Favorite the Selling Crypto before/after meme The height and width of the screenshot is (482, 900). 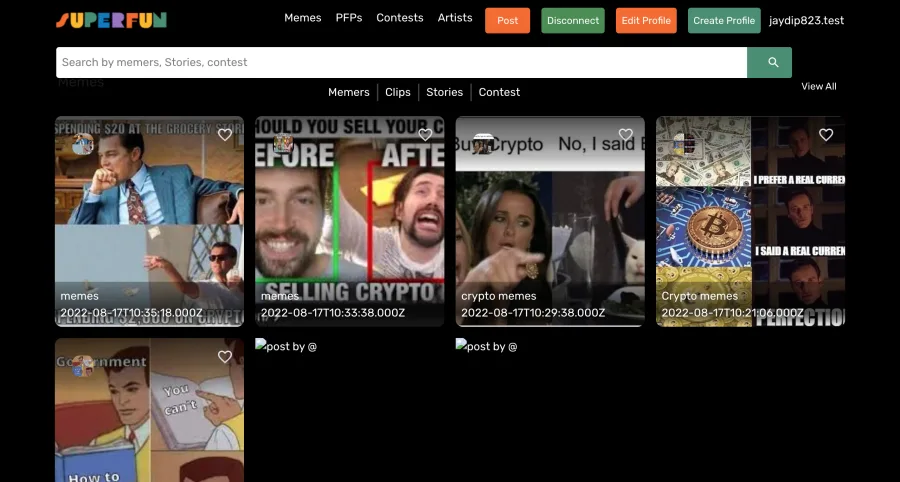pos(425,134)
